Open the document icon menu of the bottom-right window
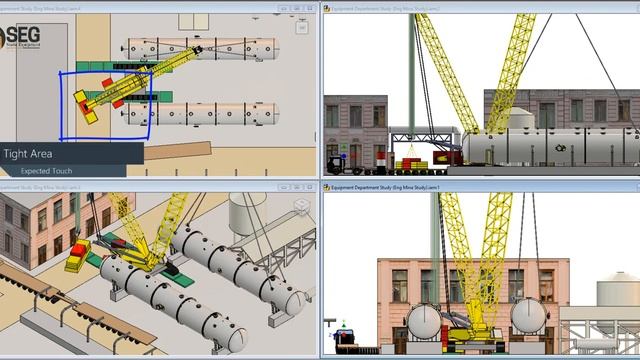 [327, 187]
